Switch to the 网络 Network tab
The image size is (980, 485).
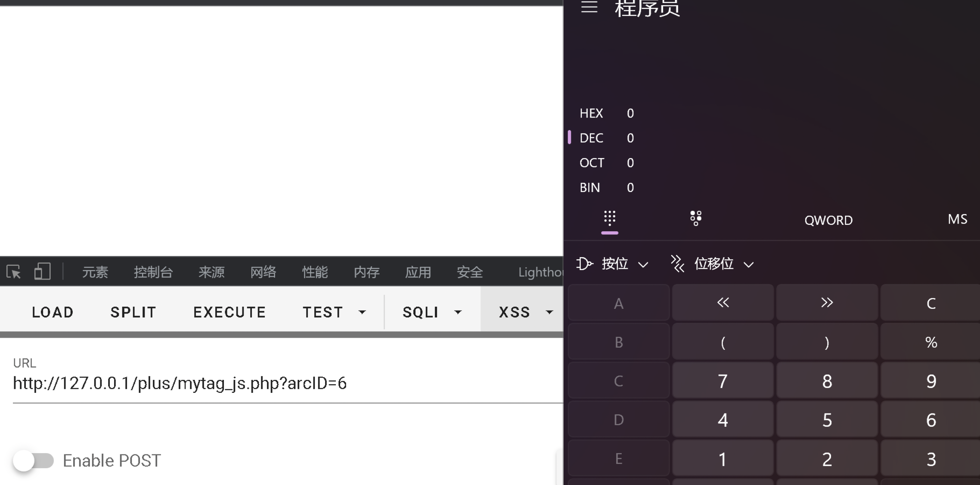pyautogui.click(x=263, y=272)
